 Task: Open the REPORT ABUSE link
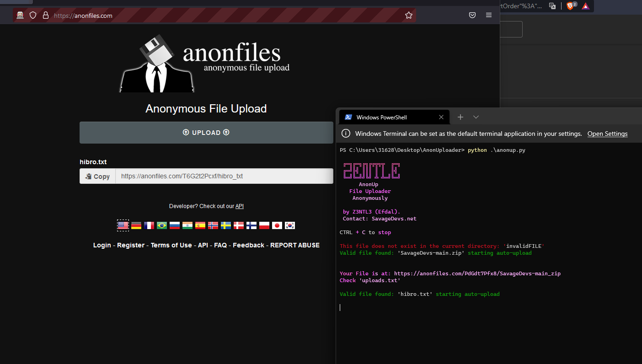click(x=295, y=245)
